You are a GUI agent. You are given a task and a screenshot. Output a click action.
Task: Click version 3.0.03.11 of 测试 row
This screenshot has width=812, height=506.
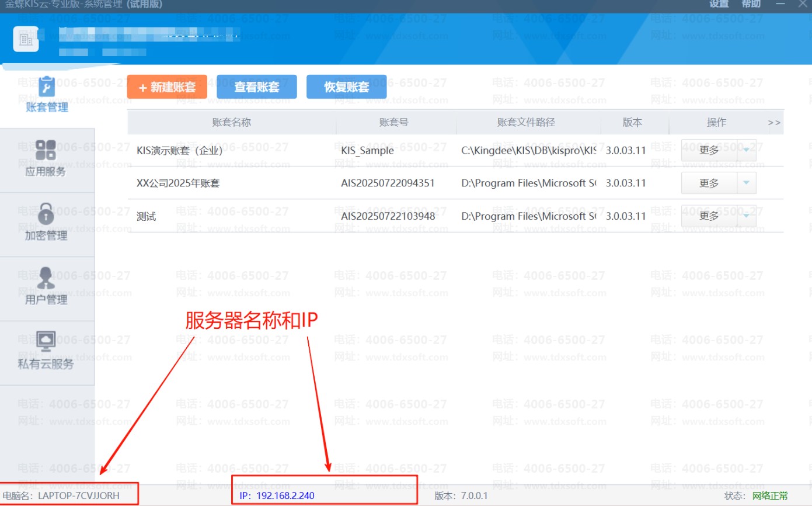click(x=626, y=216)
